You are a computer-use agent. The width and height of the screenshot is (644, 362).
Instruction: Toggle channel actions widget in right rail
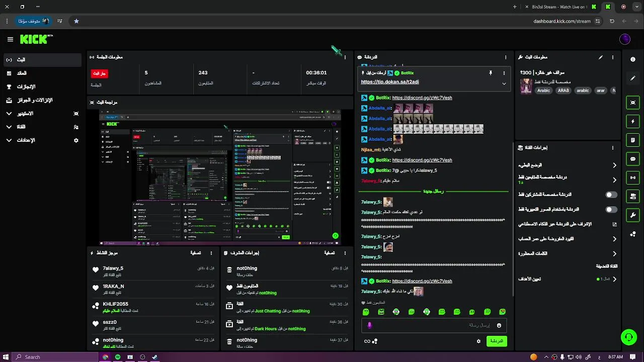[633, 196]
